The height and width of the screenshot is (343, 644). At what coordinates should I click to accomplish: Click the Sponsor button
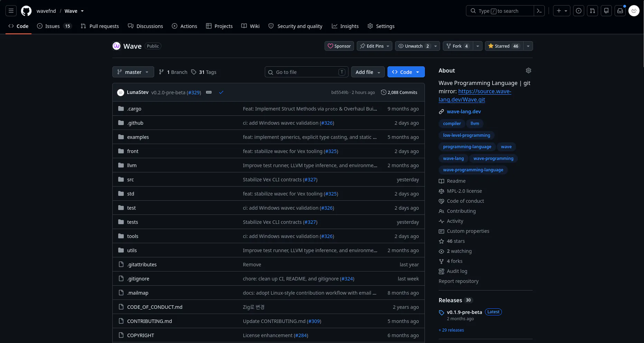click(x=339, y=46)
